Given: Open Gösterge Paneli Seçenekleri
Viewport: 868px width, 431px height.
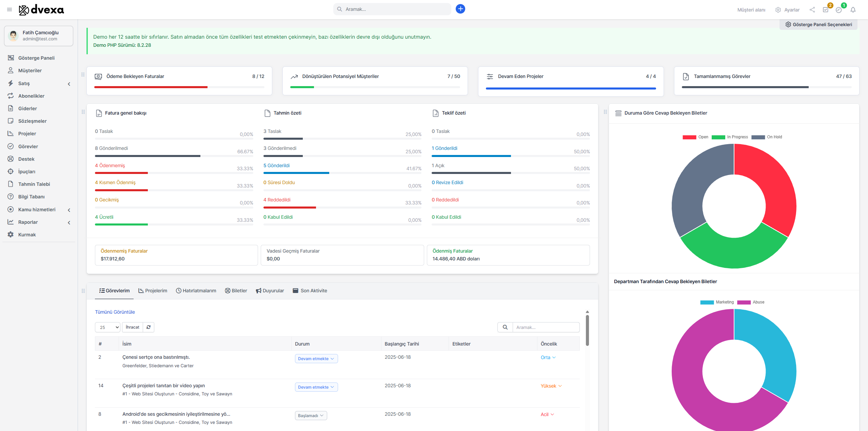Looking at the screenshot, I should [x=818, y=24].
